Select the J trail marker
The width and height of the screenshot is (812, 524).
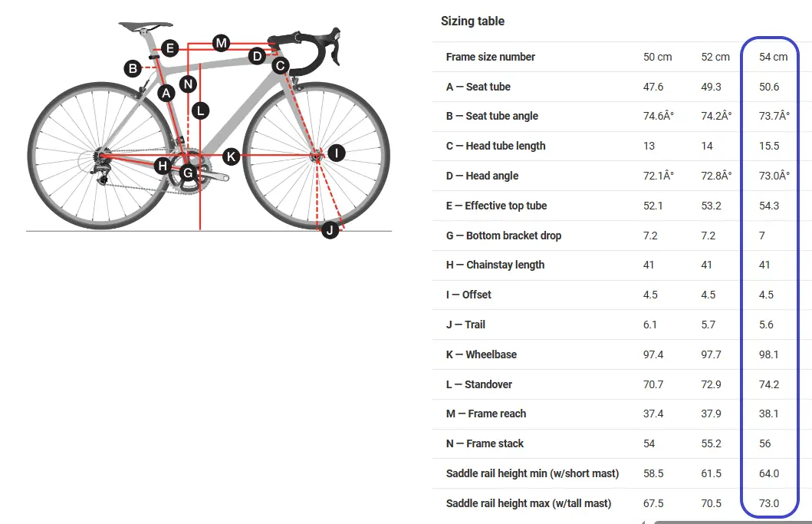330,229
